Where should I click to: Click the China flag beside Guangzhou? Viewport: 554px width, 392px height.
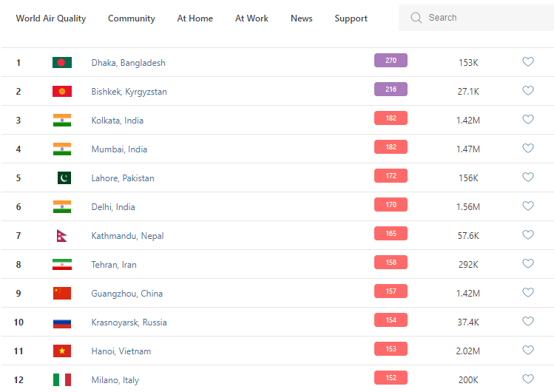(62, 294)
